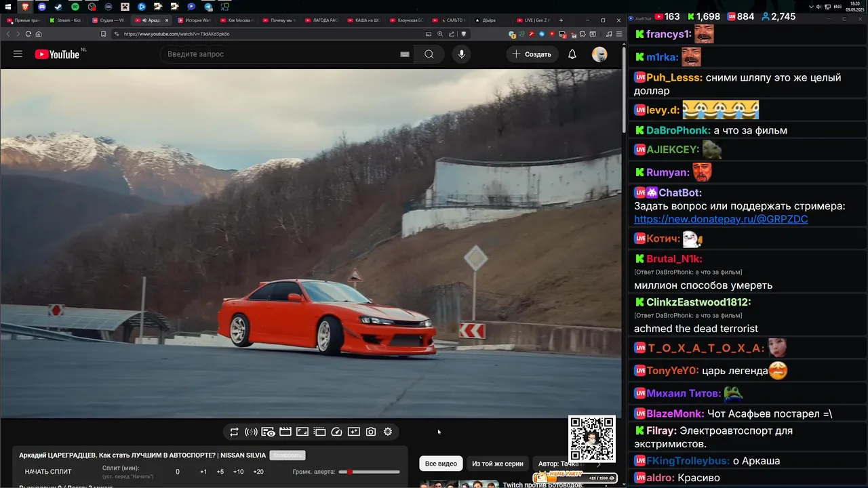Open YouTube notifications bell

coord(572,54)
